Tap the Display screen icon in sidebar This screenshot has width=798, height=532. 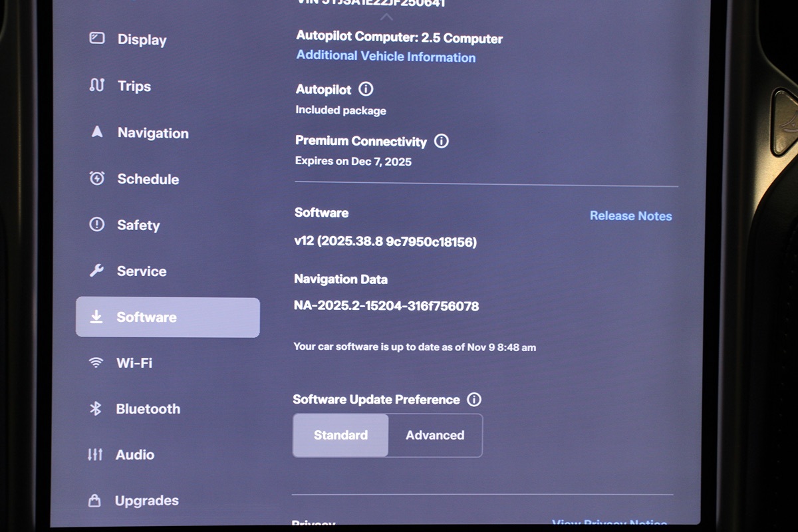pyautogui.click(x=97, y=39)
